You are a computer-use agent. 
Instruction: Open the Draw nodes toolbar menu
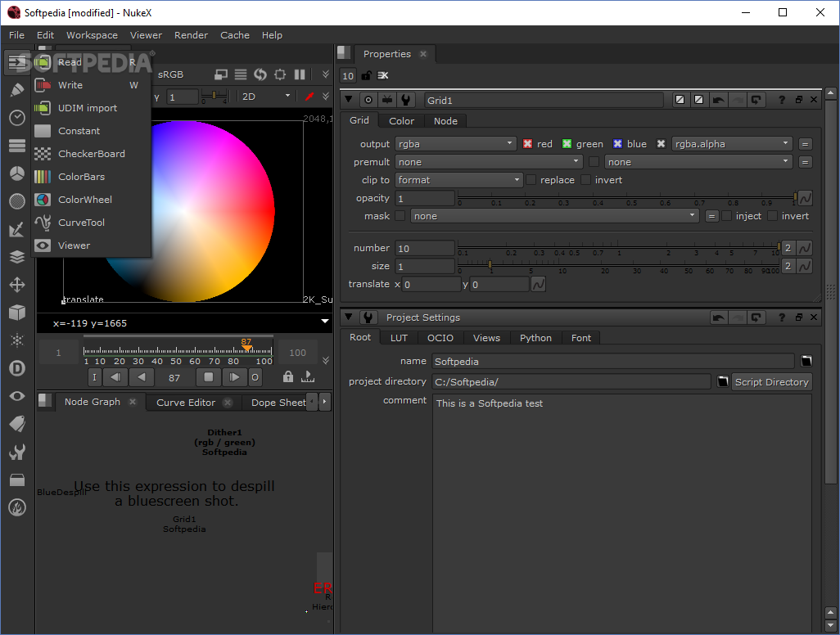click(x=17, y=89)
